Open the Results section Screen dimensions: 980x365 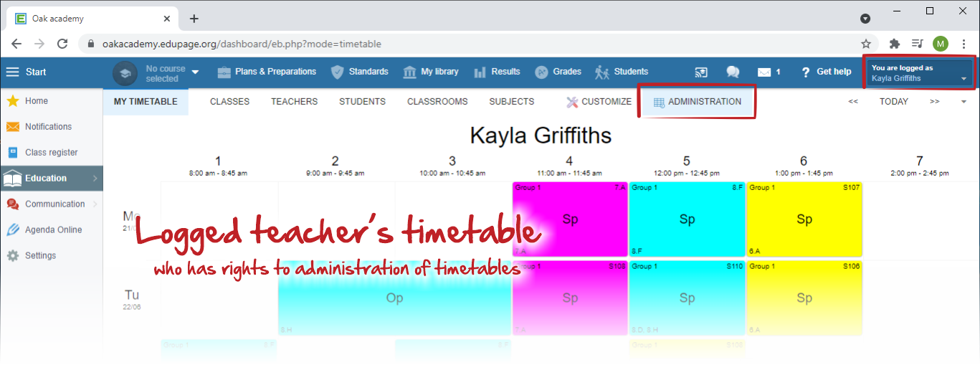(x=497, y=72)
